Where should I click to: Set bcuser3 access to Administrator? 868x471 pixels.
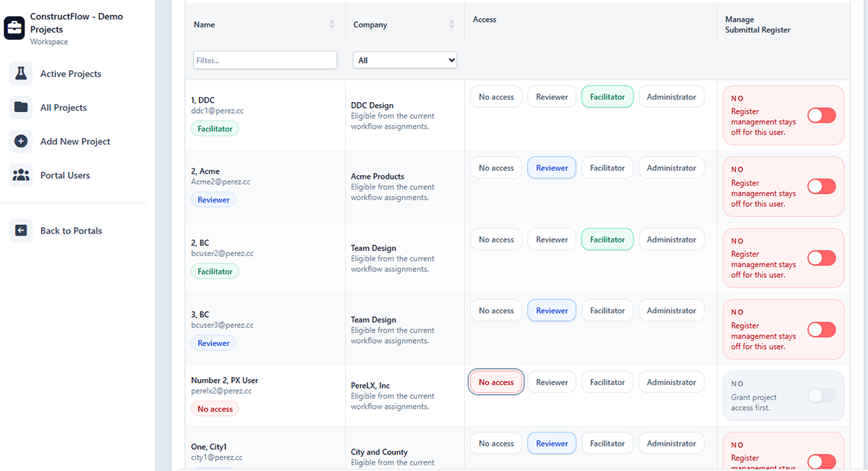tap(671, 310)
